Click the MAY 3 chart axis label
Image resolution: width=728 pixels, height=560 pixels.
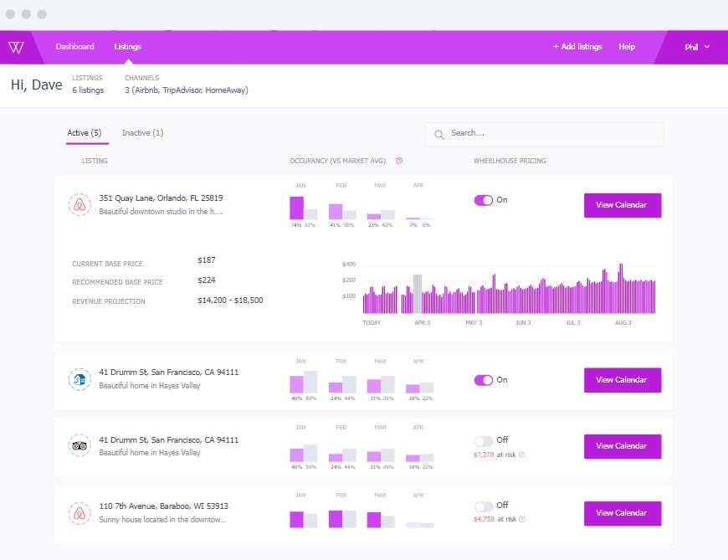474,323
